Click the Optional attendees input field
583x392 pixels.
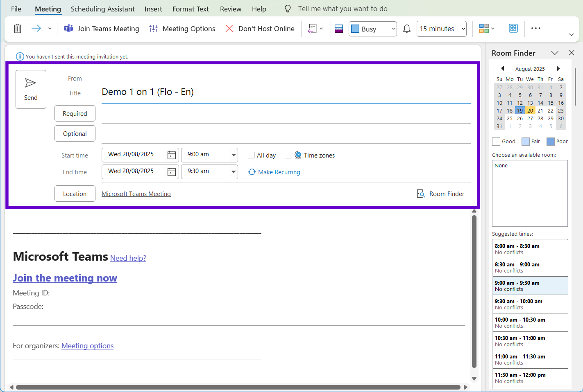coord(286,134)
